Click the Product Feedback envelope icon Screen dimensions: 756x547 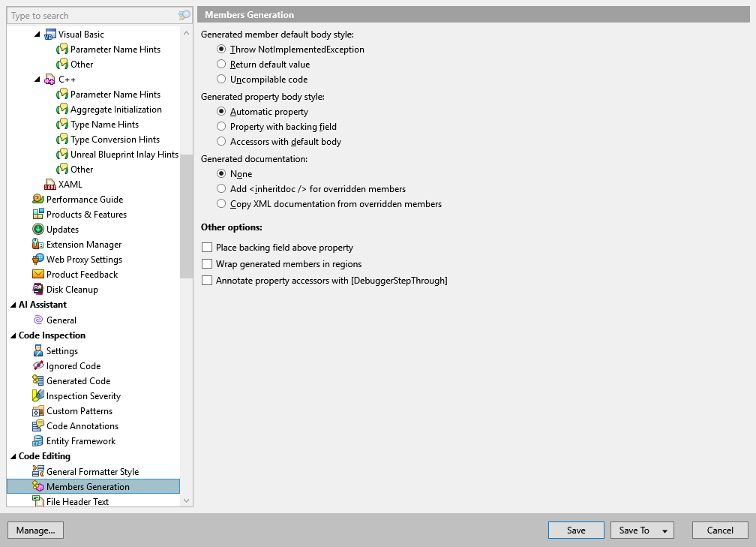click(38, 274)
